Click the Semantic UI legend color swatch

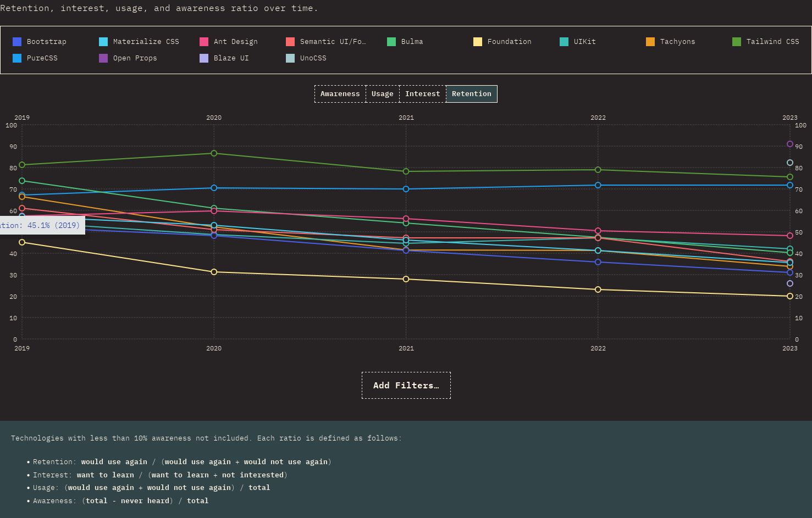[290, 42]
